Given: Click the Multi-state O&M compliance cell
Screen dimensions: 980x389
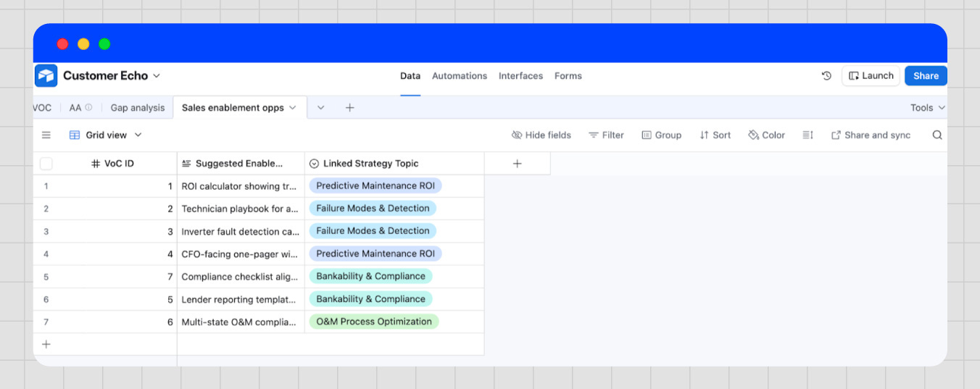Looking at the screenshot, I should [241, 322].
